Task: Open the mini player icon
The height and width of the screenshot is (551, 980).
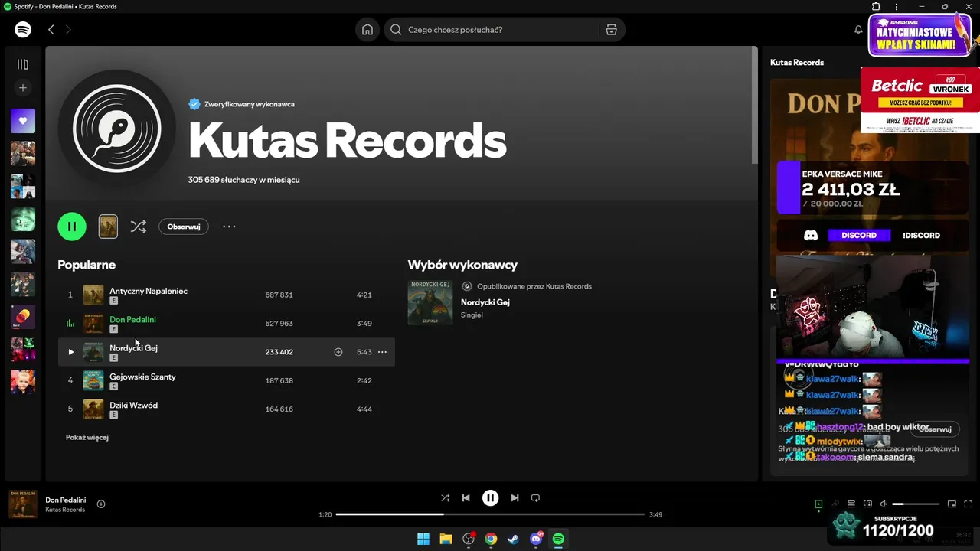Action: (952, 504)
